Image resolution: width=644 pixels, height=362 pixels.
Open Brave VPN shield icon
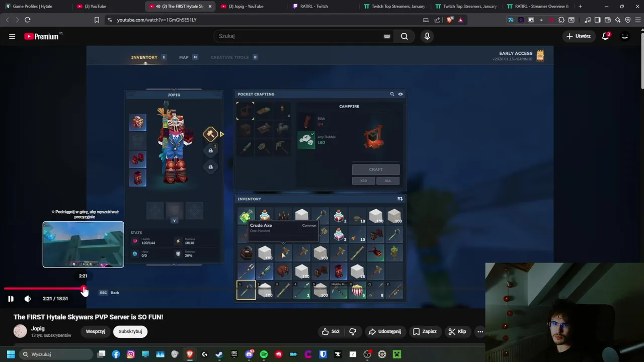(x=628, y=20)
